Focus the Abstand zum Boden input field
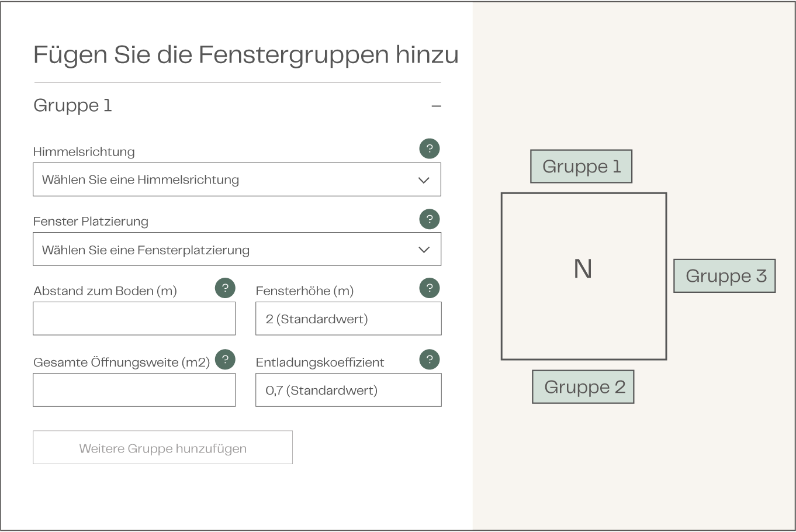Image resolution: width=796 pixels, height=532 pixels. 134,319
